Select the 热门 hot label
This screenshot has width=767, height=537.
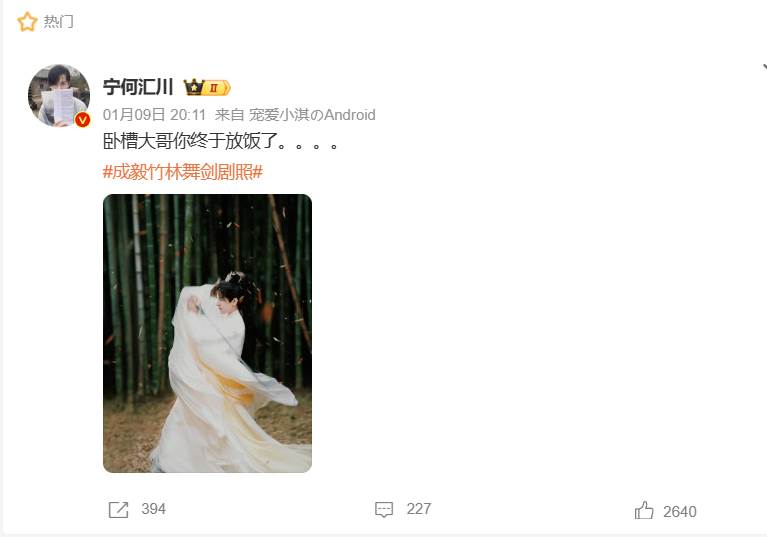tap(59, 22)
